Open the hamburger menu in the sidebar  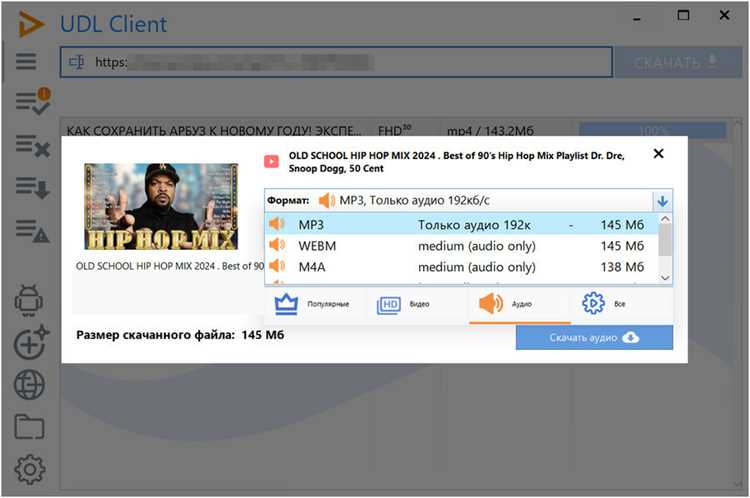tap(26, 61)
